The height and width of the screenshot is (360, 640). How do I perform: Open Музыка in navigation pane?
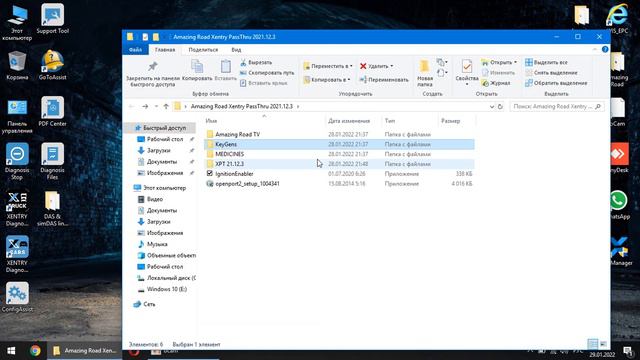tap(157, 244)
